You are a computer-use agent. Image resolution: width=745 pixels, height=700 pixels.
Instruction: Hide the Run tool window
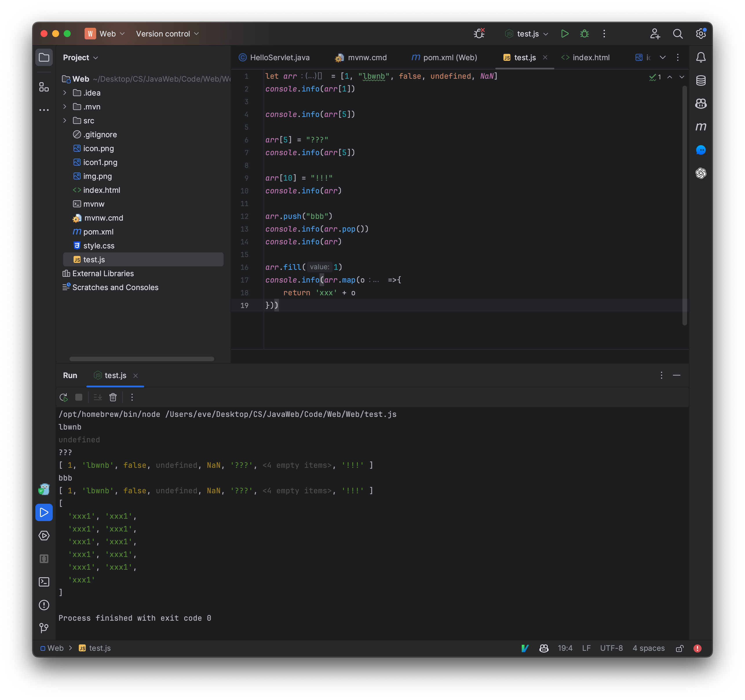click(676, 375)
